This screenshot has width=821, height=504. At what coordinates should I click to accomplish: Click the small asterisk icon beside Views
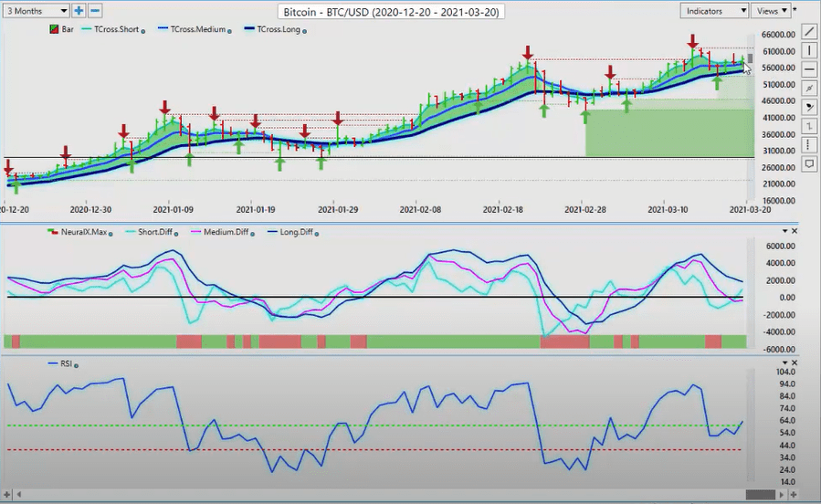tap(795, 9)
